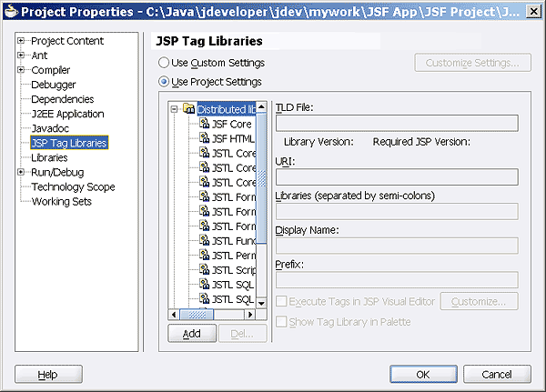Click the application icon in title bar

click(x=10, y=12)
